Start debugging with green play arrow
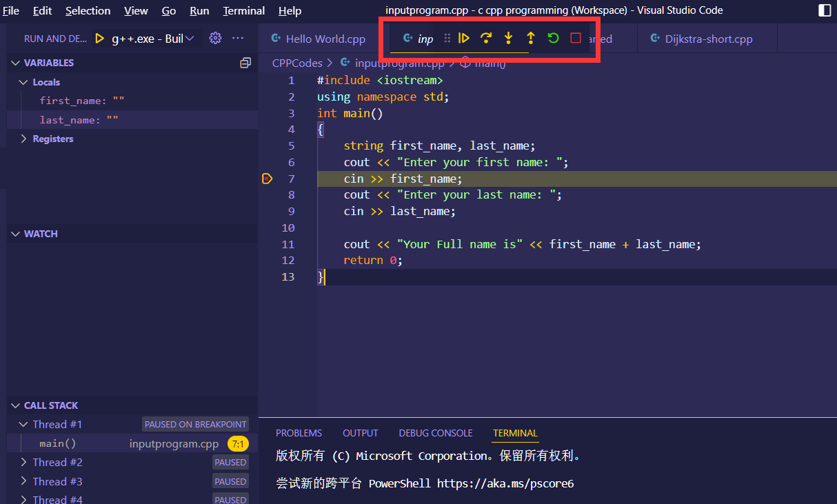This screenshot has height=504, width=837. click(100, 39)
